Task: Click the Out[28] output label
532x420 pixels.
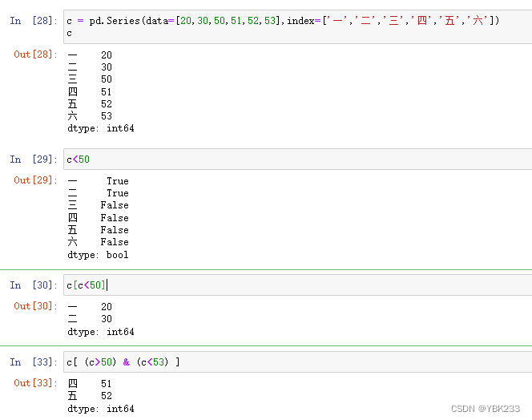Action: [x=35, y=55]
